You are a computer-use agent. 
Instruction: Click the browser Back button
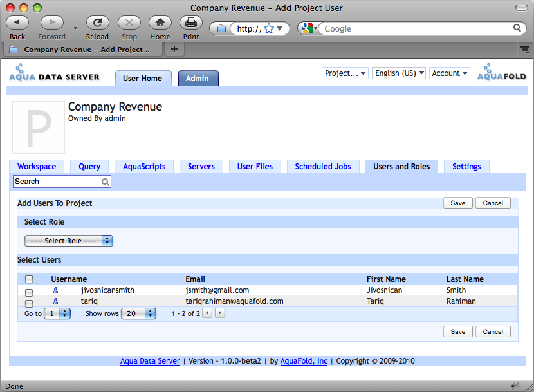17,23
